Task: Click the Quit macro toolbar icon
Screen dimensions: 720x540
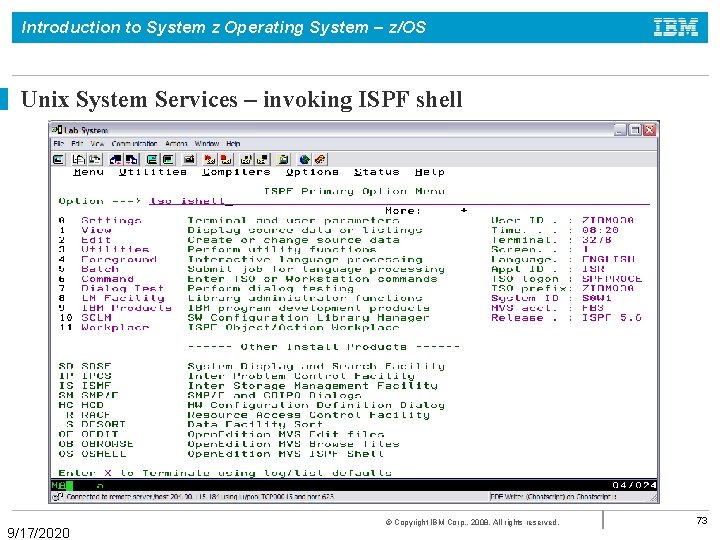Action: tap(263, 159)
